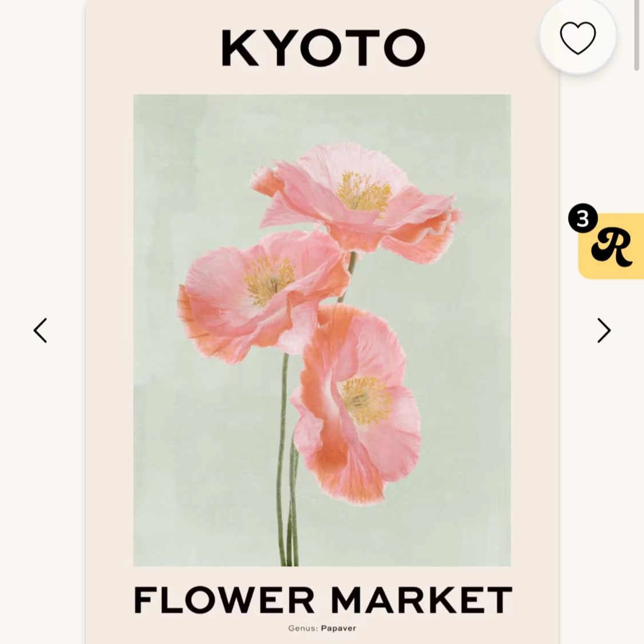Image resolution: width=644 pixels, height=644 pixels.
Task: Click the bold "Papaver" word in caption
Action: pos(338,628)
